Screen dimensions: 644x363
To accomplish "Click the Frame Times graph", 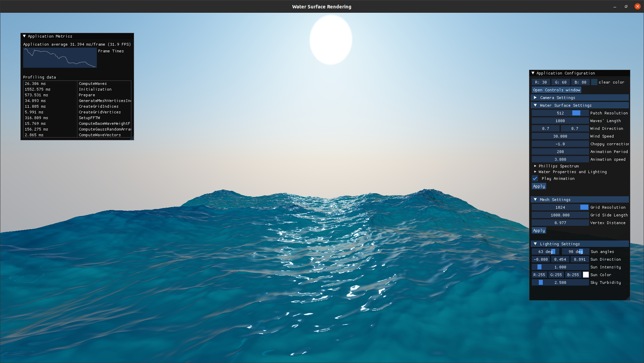I will click(x=60, y=58).
